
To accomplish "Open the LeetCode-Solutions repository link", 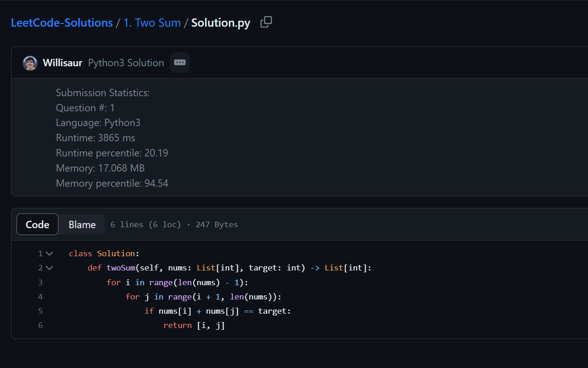I will pos(62,22).
